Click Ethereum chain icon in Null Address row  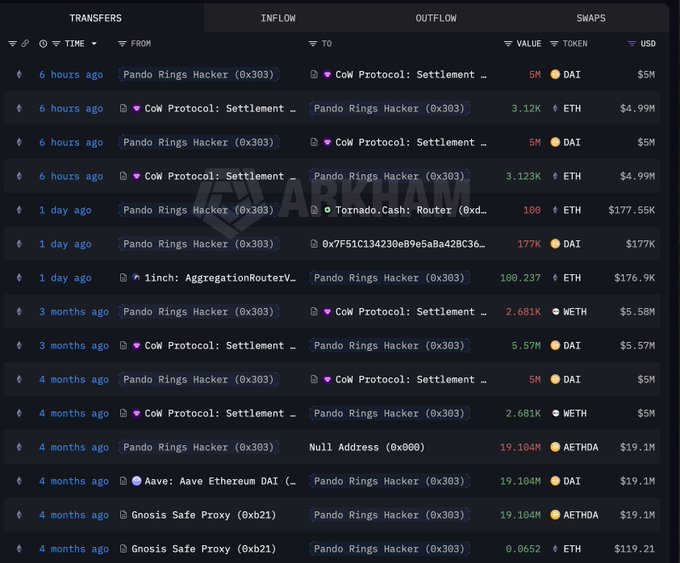coord(19,447)
